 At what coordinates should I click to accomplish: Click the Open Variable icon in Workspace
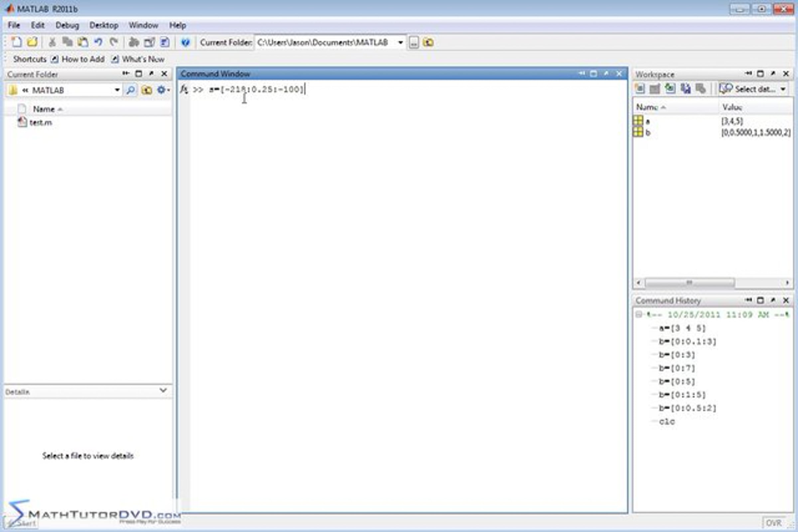[655, 89]
